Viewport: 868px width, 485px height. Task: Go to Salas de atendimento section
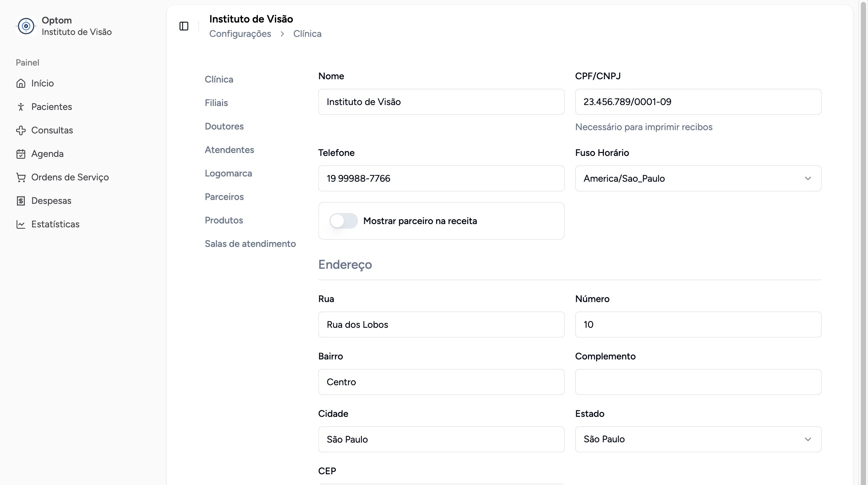(250, 244)
